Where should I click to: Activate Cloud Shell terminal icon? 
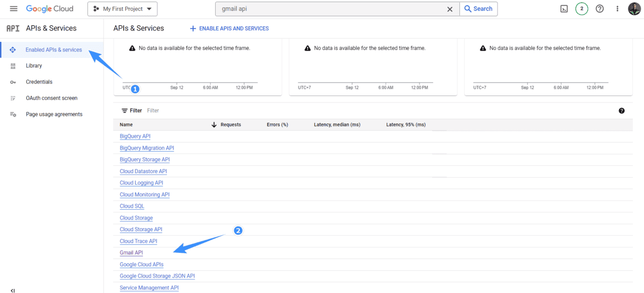564,9
